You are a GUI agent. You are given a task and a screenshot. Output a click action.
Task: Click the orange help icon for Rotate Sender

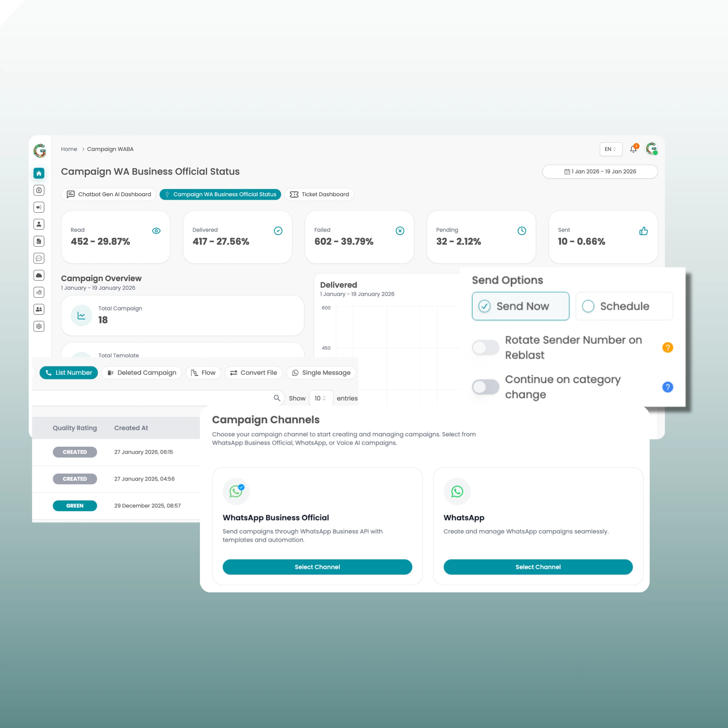667,348
